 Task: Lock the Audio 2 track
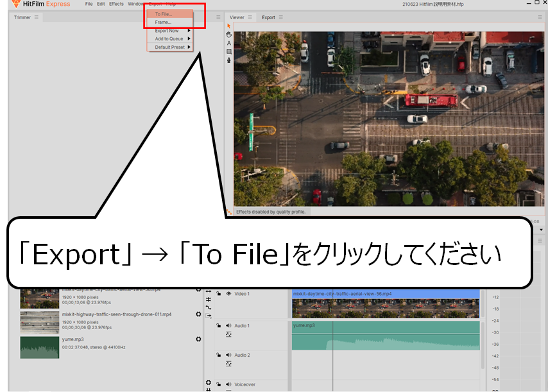218,355
